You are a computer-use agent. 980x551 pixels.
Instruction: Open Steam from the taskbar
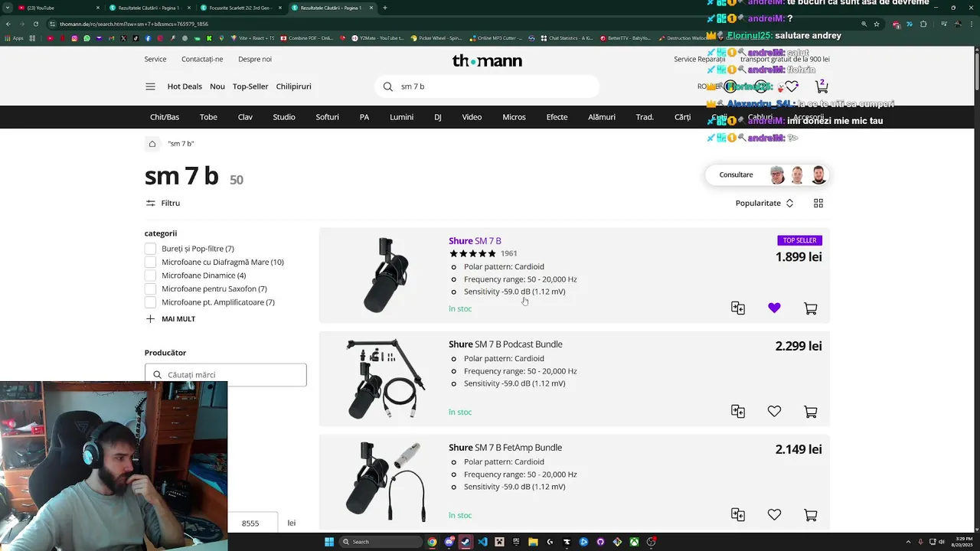[x=466, y=542]
